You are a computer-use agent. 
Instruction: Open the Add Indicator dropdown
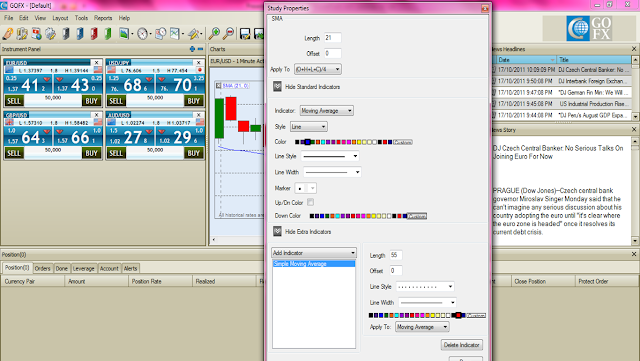pyautogui.click(x=314, y=253)
